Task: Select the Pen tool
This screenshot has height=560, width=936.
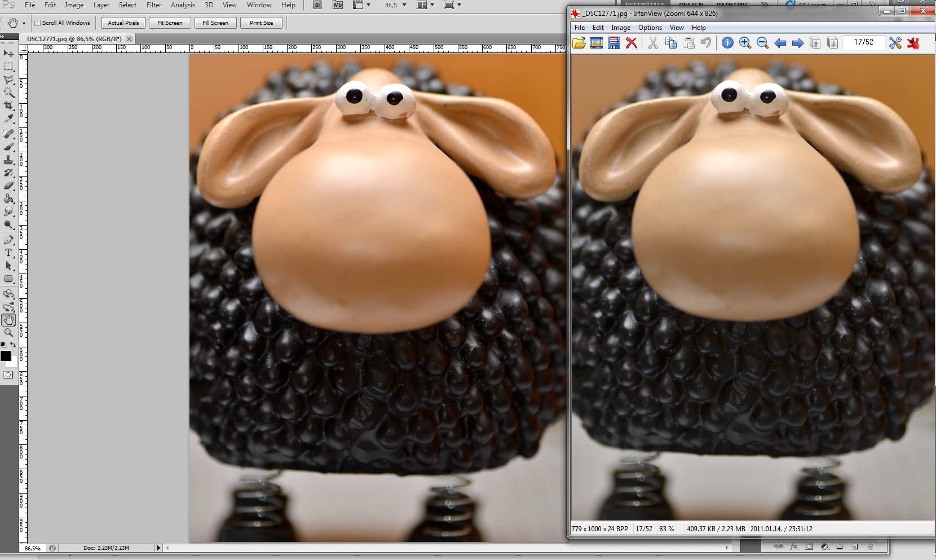Action: pyautogui.click(x=8, y=240)
